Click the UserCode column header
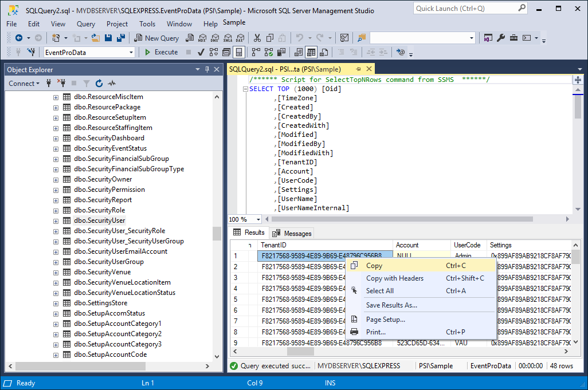Viewport: 588px width, 390px height. 468,245
